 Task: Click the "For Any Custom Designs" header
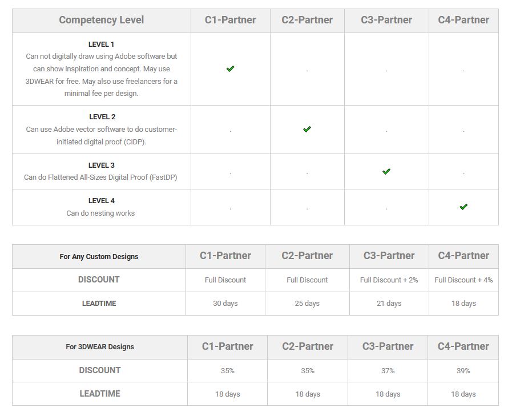point(99,257)
